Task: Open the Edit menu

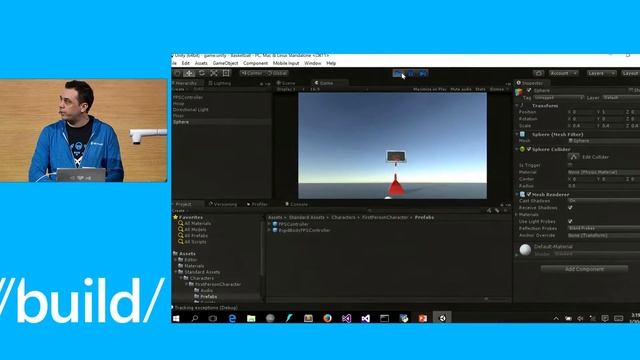Action: pyautogui.click(x=186, y=63)
